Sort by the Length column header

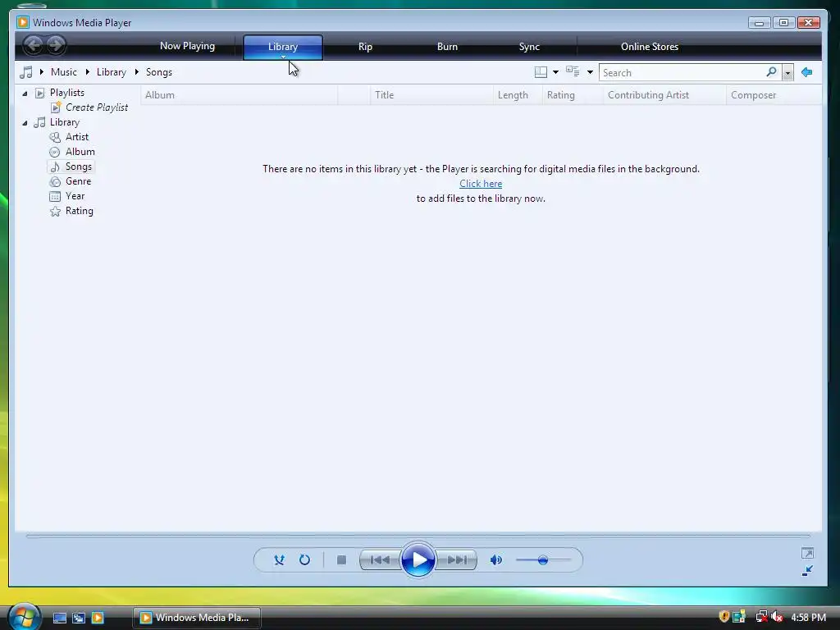pyautogui.click(x=518, y=95)
